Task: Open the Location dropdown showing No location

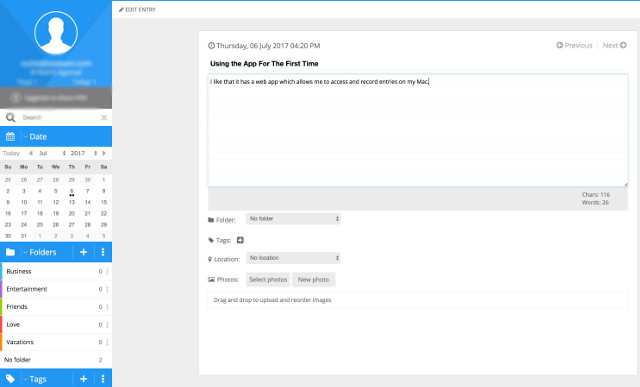Action: pyautogui.click(x=293, y=258)
